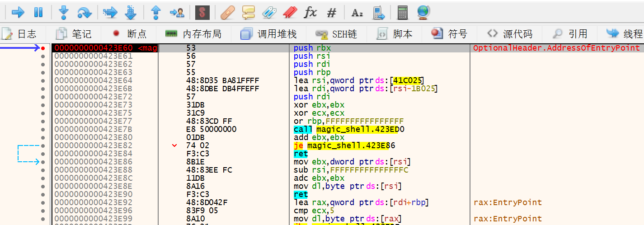
Task: Click the Step Into toolbar icon
Action: pos(64,12)
